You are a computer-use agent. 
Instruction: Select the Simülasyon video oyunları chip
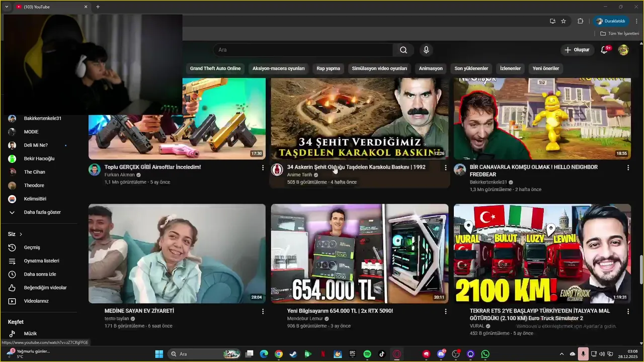coord(379,68)
